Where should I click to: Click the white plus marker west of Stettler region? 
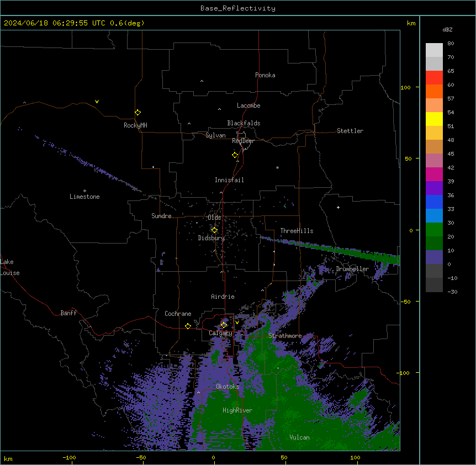(338, 207)
